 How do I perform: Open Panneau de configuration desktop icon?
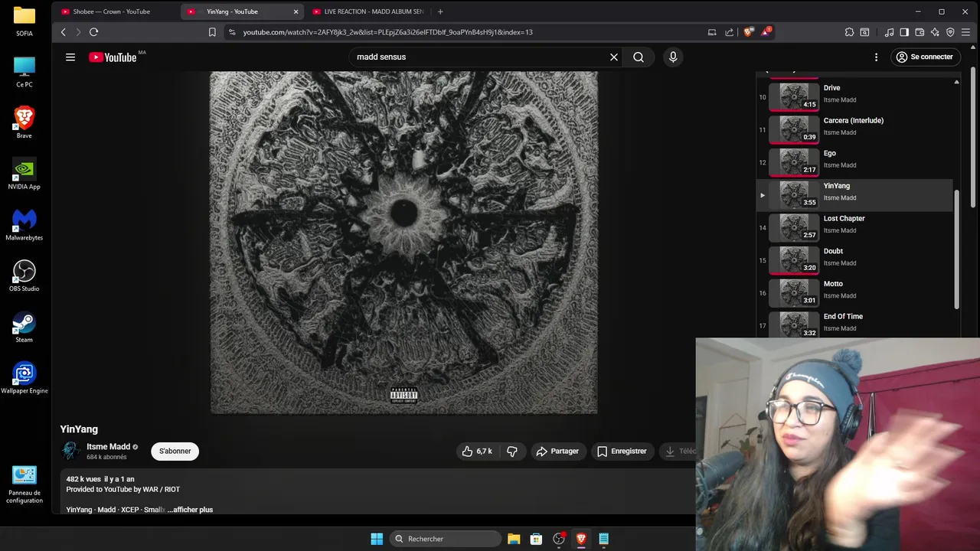(x=24, y=484)
